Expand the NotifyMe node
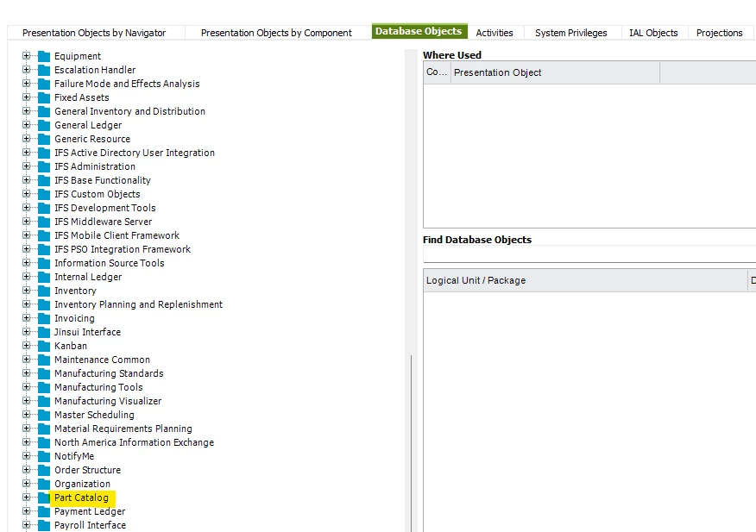This screenshot has height=532, width=756. pyautogui.click(x=27, y=456)
